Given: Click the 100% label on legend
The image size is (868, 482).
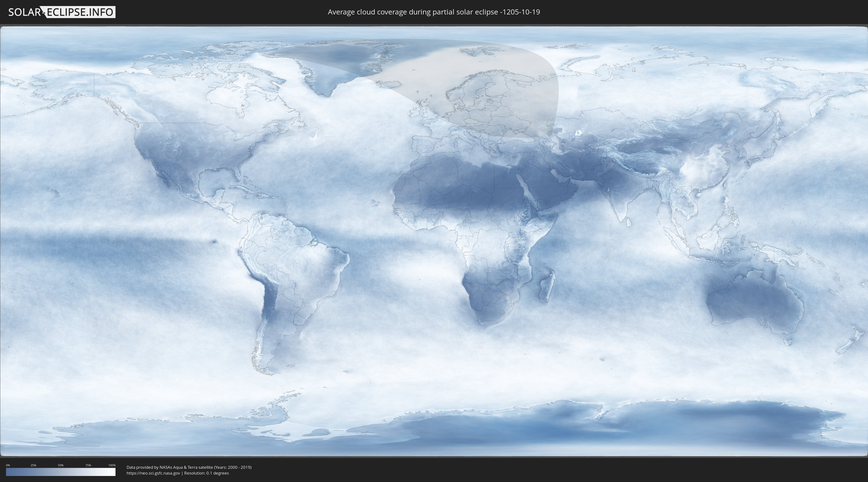Looking at the screenshot, I should (112, 465).
